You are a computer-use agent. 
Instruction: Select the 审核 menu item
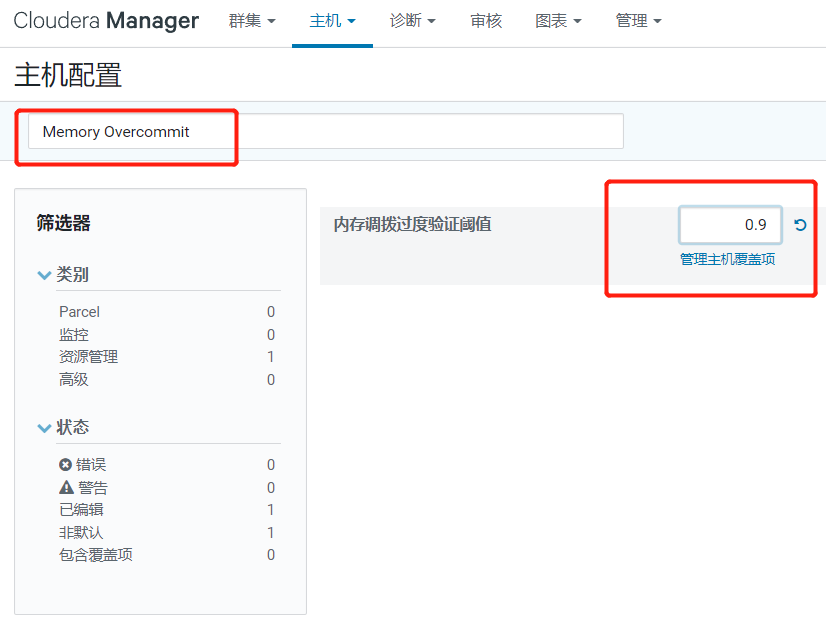click(486, 20)
